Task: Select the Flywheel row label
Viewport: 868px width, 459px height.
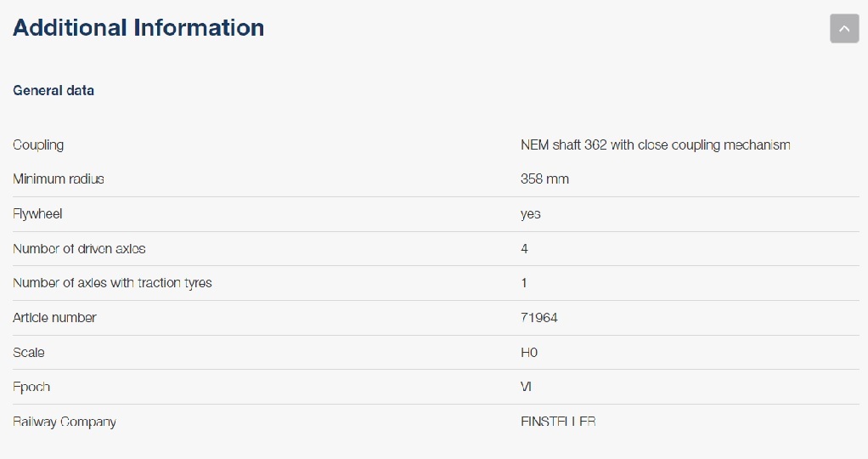Action: (37, 214)
